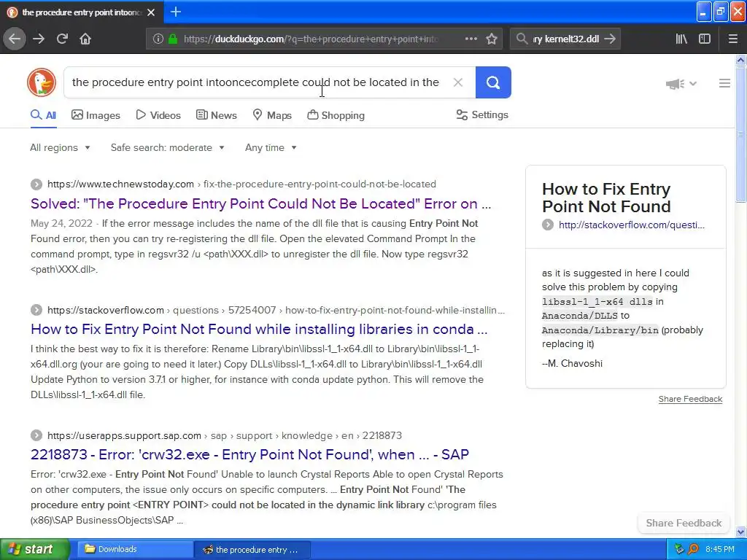Click the 8:45 PM tray clock
This screenshot has width=747, height=560.
point(720,549)
